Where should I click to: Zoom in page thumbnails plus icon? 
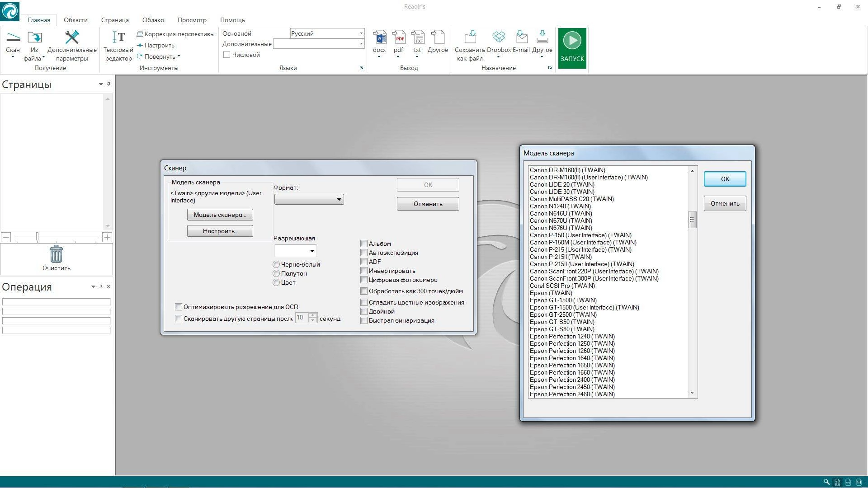(107, 237)
